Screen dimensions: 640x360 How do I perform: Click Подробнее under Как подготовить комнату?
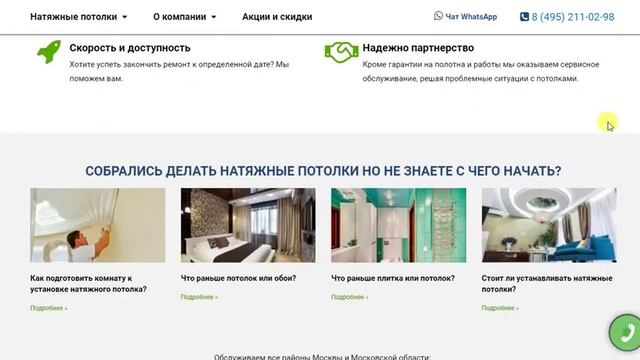pyautogui.click(x=49, y=308)
